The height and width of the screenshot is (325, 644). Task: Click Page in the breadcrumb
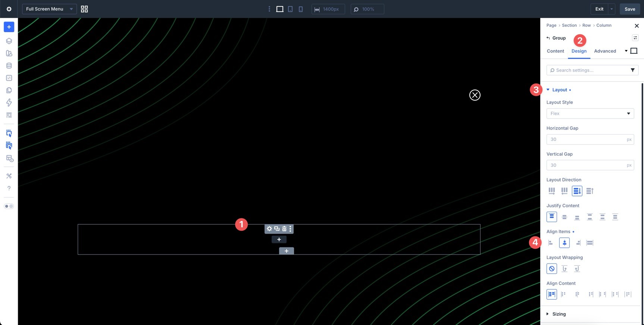[551, 25]
